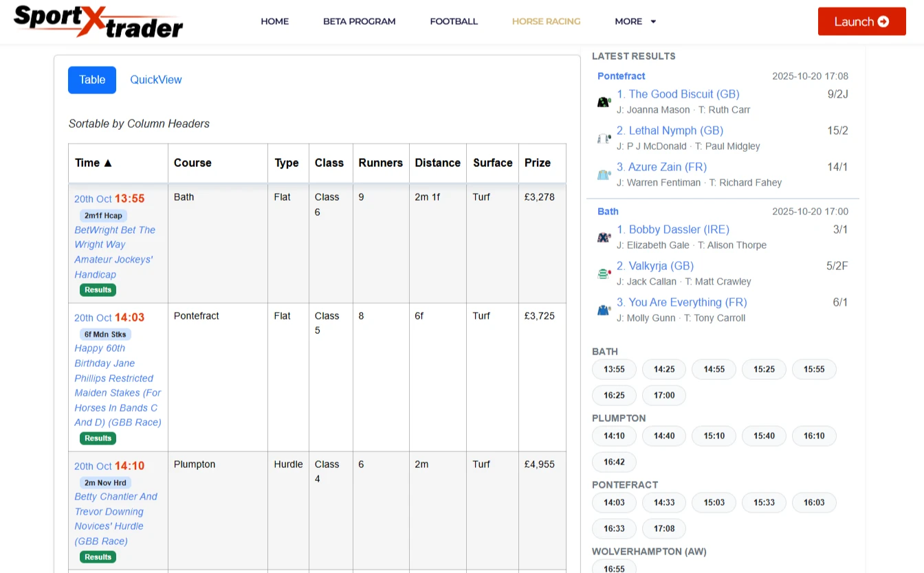The width and height of the screenshot is (924, 573).
Task: Click Bobby Dassler jockey silks icon
Action: click(604, 237)
